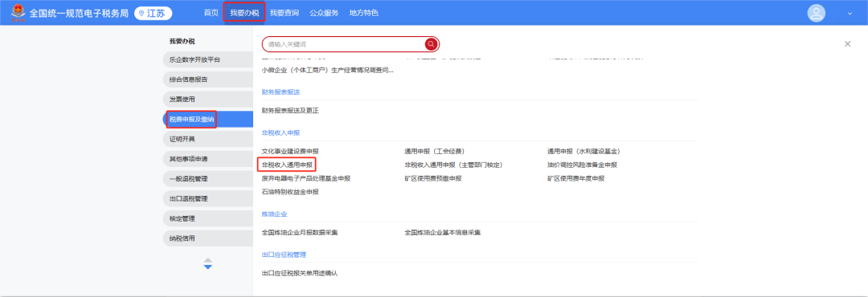Viewport: 868px width, 297px height.
Task: Open 全国炼油企业基本信息采集 link
Action: click(x=442, y=233)
